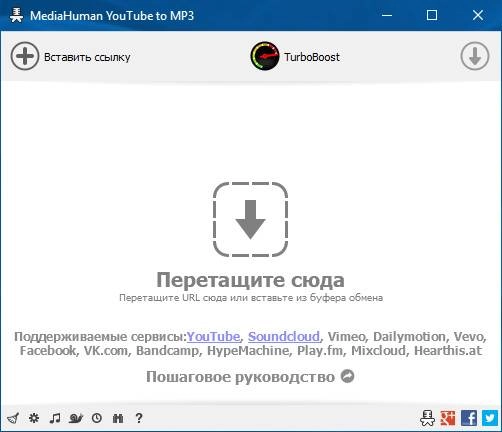Open the YouTube supported service link
The width and height of the screenshot is (502, 432).
pos(213,337)
